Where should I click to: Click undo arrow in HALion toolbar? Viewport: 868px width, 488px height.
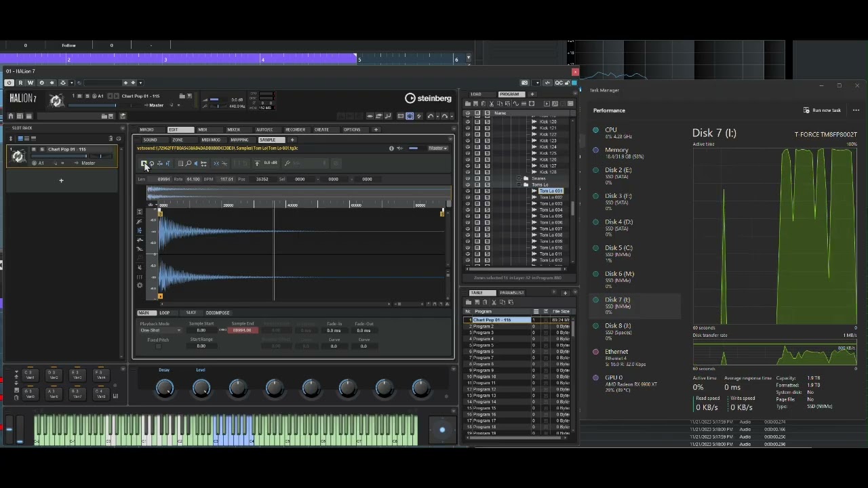(430, 116)
